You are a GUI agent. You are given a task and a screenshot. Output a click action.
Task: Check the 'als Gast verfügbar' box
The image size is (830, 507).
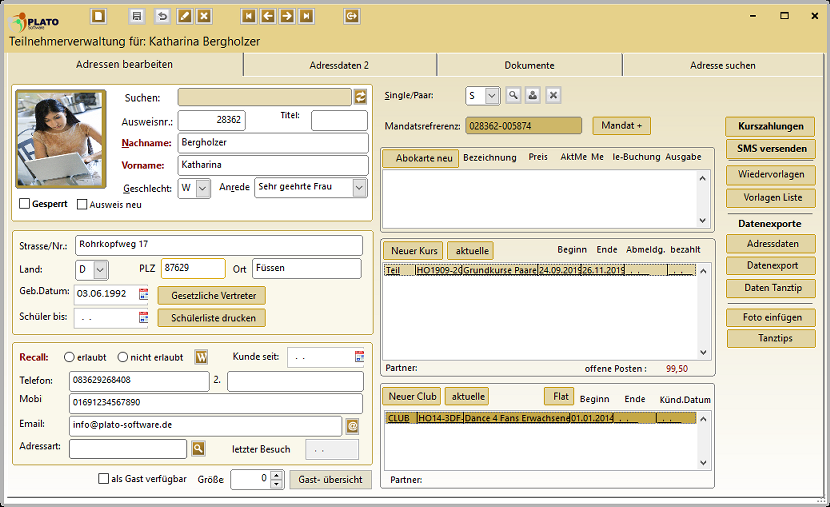(104, 479)
